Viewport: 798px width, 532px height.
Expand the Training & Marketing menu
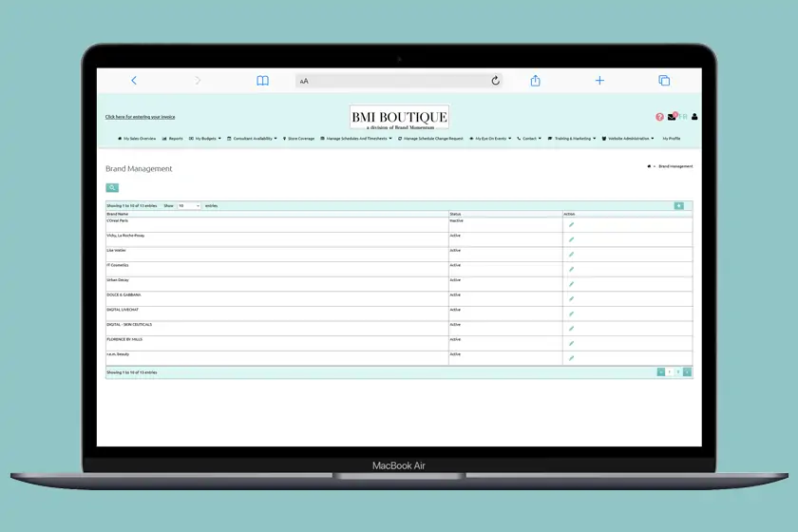point(573,138)
